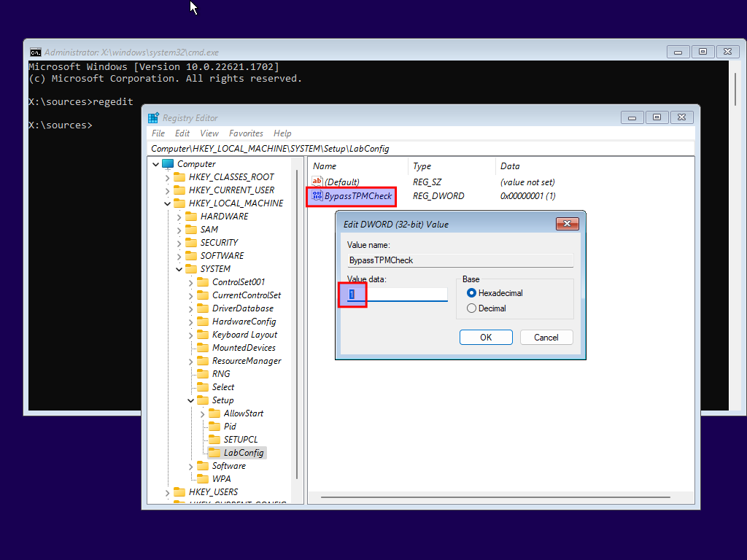747x560 pixels.
Task: Click the BypassTPMCheck DWORD value icon
Action: tap(317, 195)
